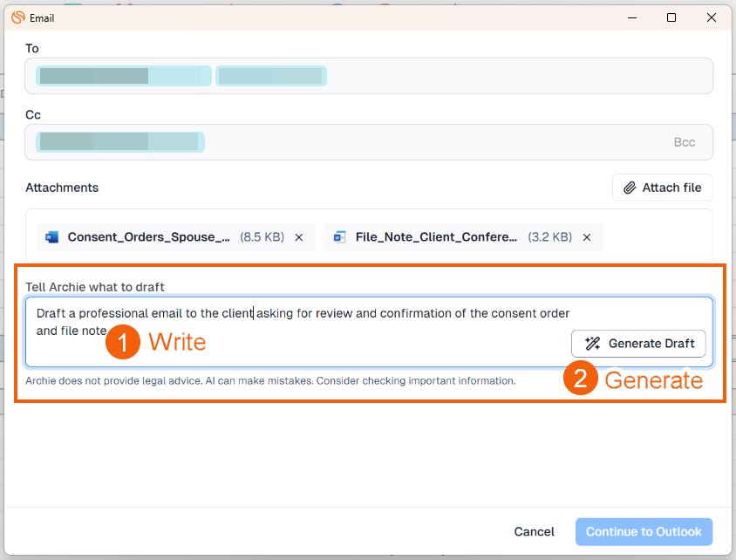Open the Consent_Orders_Spouse attachment name
The width and height of the screenshot is (736, 560).
click(x=148, y=237)
